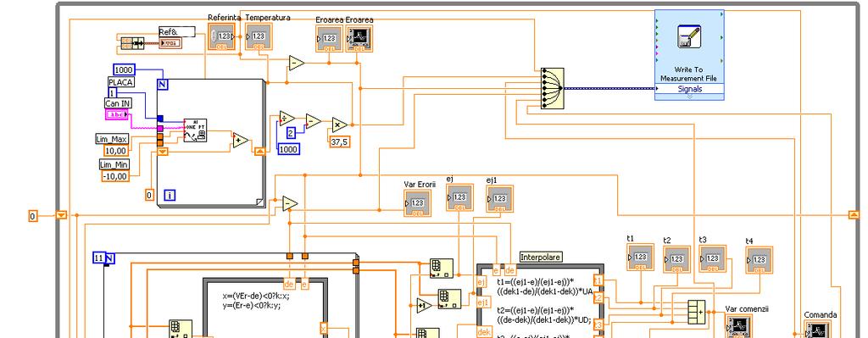Select the Write To Measurement File express VI

pos(689,55)
